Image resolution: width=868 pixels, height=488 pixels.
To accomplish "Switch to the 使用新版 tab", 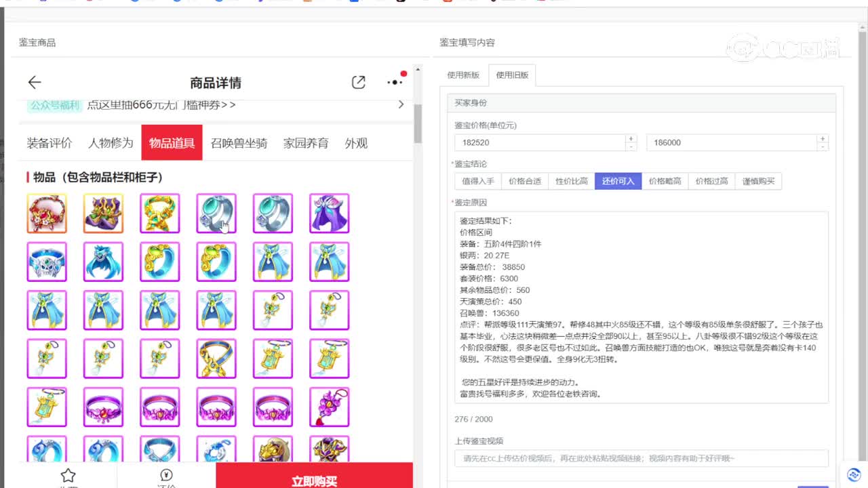I will point(463,75).
